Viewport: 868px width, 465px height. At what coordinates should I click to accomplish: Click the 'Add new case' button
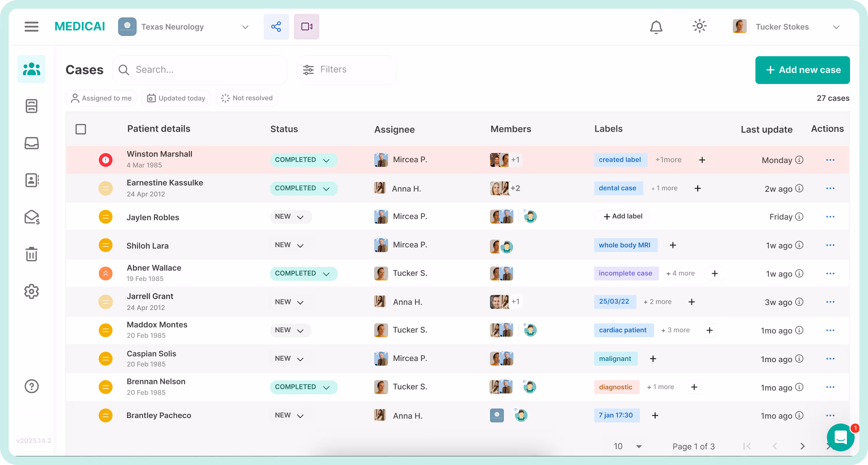point(802,70)
